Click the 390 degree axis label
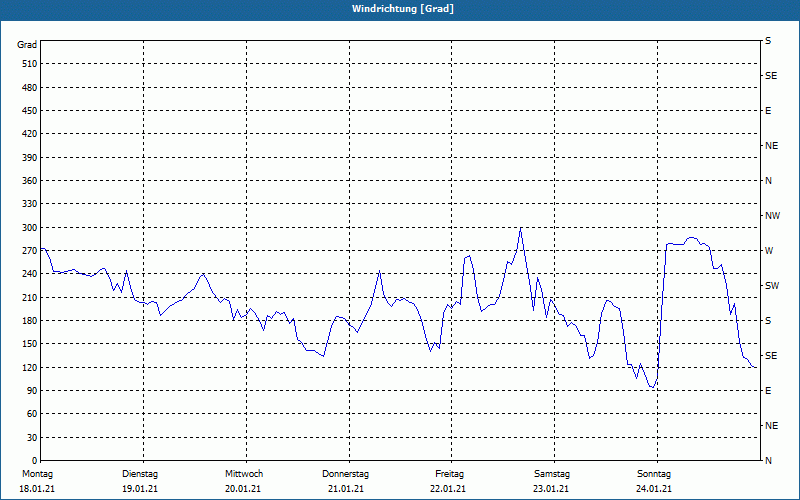 [x=29, y=158]
